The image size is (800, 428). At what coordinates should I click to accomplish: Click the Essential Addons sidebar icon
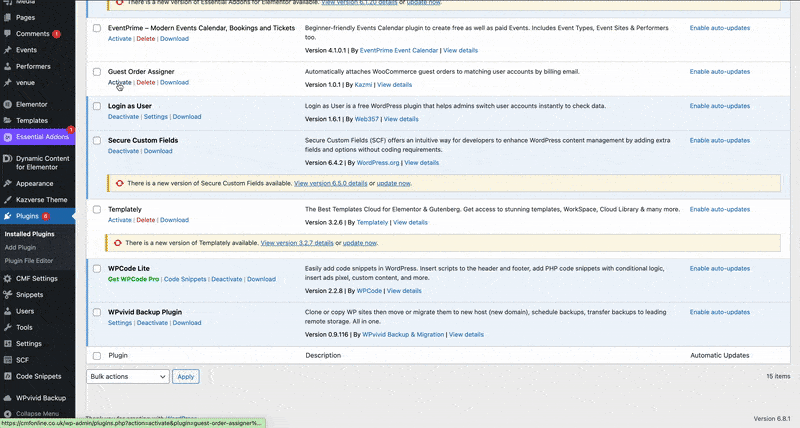8,136
